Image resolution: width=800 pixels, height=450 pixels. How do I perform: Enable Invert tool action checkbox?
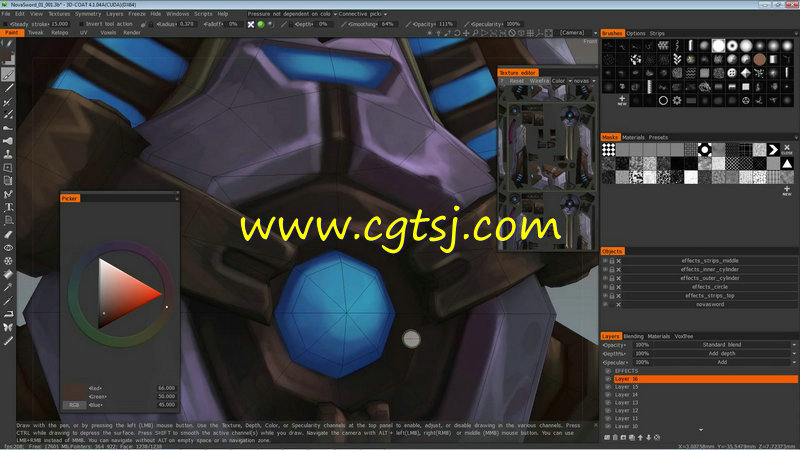coord(81,24)
